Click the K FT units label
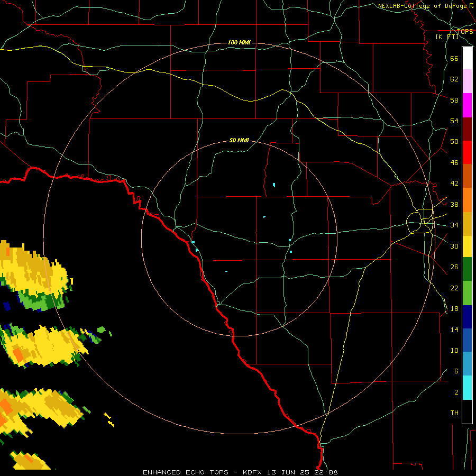The height and width of the screenshot is (476, 476). 447,36
